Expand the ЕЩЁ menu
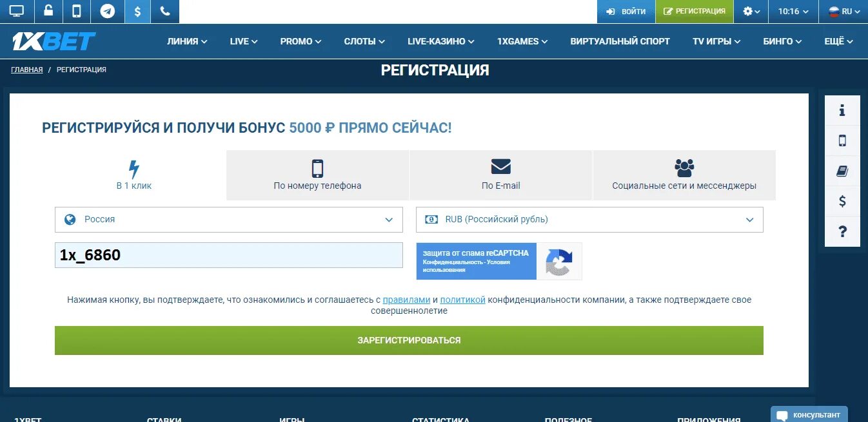The width and height of the screenshot is (868, 422). pyautogui.click(x=838, y=41)
